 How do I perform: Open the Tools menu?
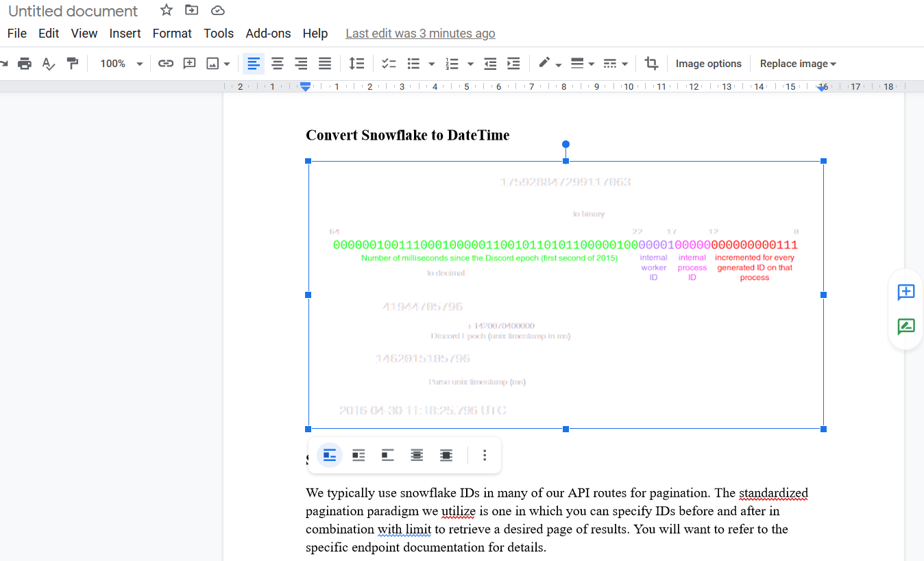coord(218,33)
